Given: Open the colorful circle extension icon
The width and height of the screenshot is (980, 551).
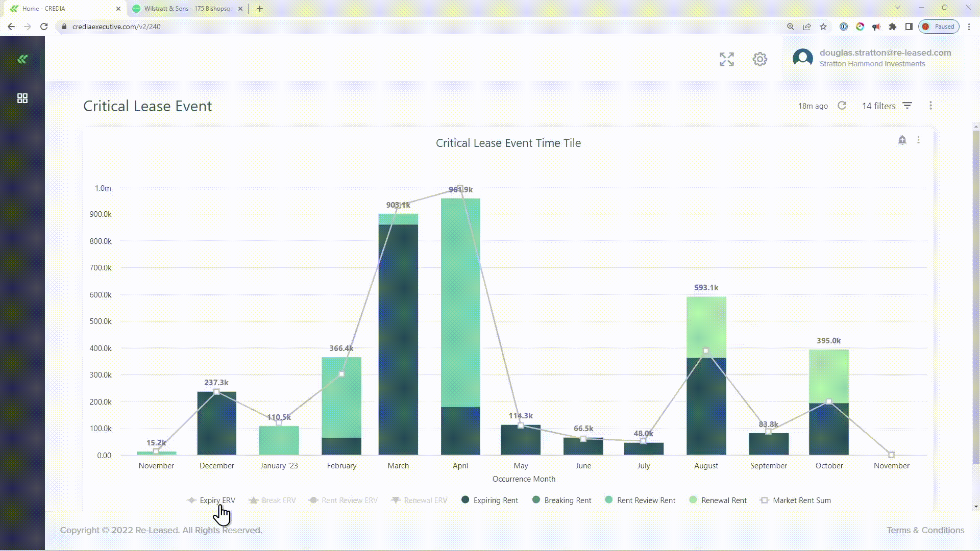Looking at the screenshot, I should [860, 27].
